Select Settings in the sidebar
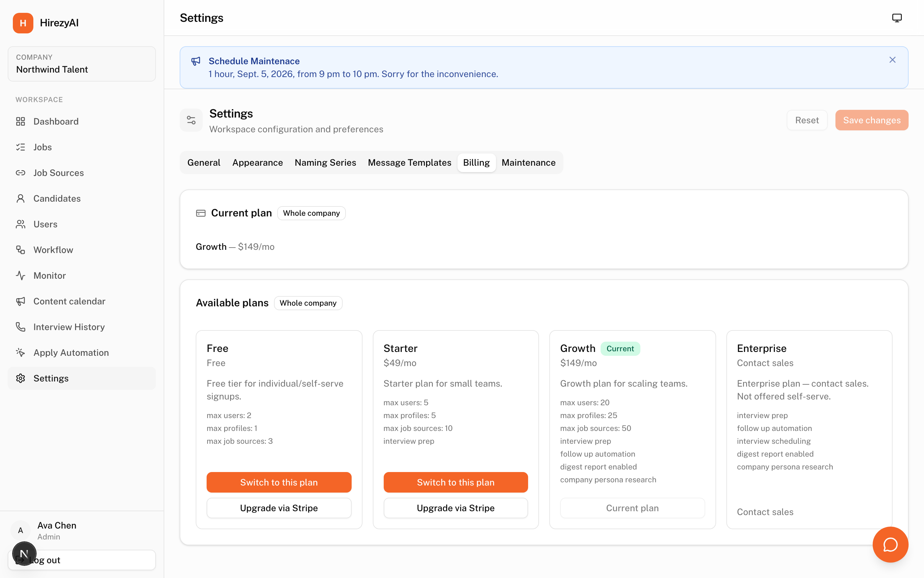The height and width of the screenshot is (578, 924). [x=82, y=379]
